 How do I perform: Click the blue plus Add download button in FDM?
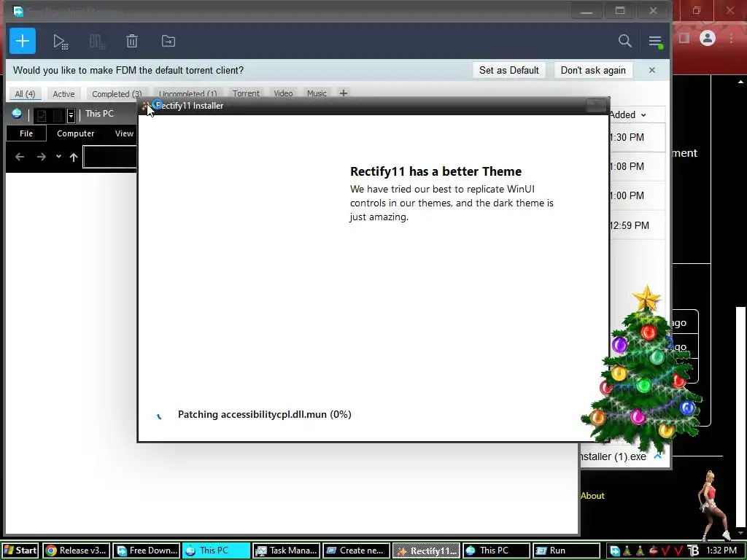tap(23, 41)
